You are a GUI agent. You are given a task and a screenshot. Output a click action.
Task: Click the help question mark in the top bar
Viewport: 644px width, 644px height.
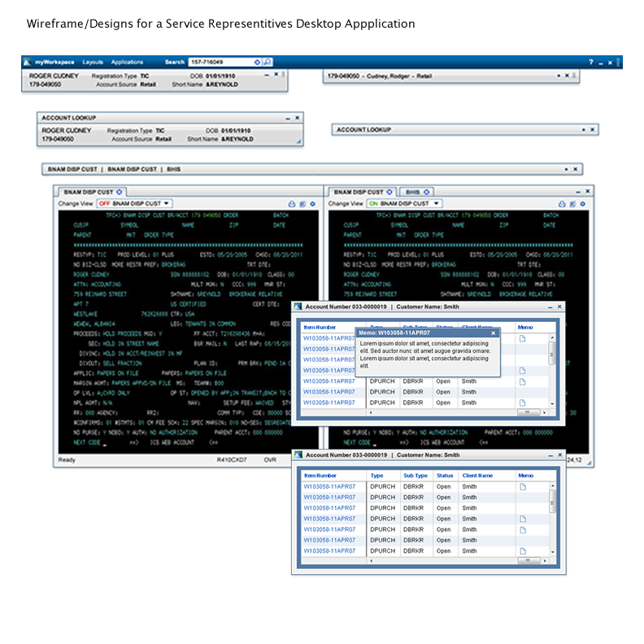[590, 63]
